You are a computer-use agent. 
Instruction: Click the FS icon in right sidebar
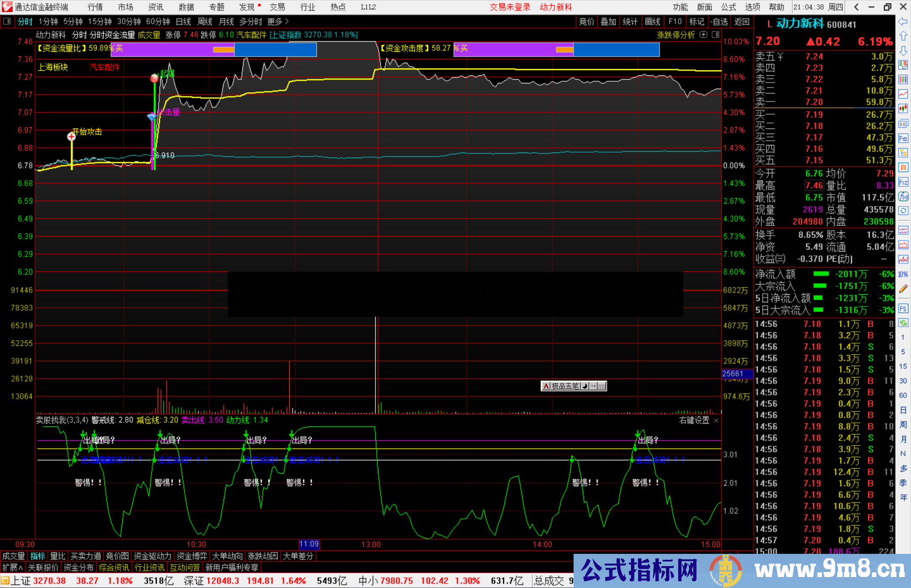(x=903, y=309)
